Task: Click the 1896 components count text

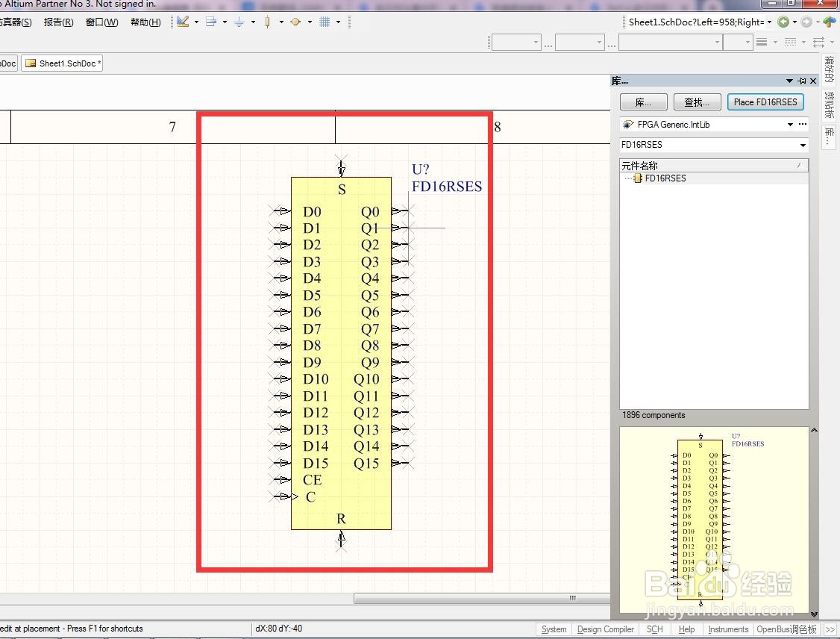Action: coord(653,415)
